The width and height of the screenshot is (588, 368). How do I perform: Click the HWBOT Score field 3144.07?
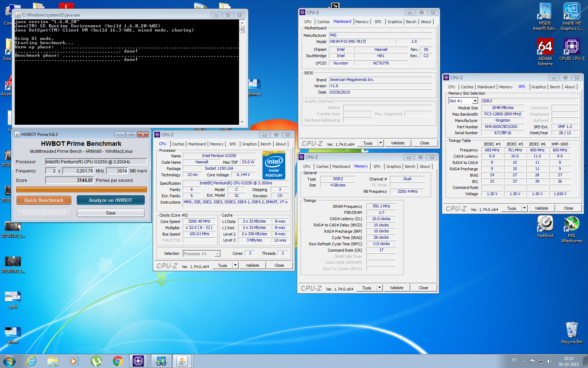(x=70, y=180)
